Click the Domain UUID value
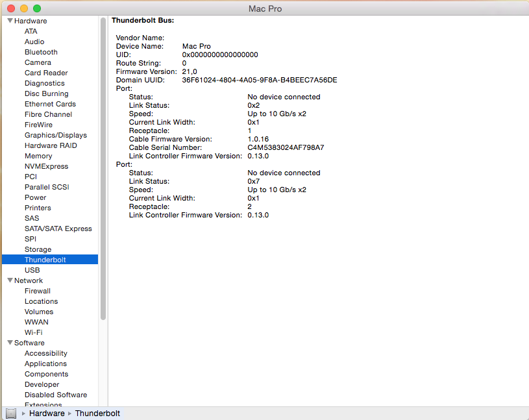 [x=260, y=80]
